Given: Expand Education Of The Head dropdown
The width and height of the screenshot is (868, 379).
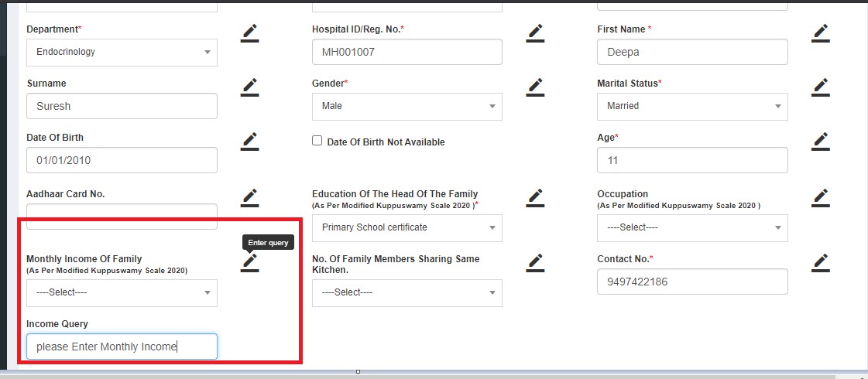Looking at the screenshot, I should tap(407, 228).
